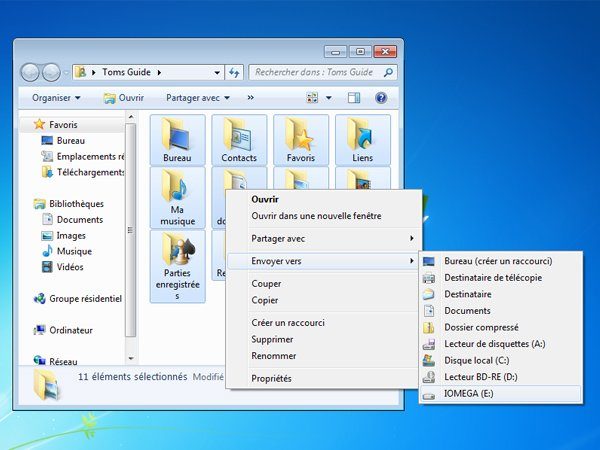The width and height of the screenshot is (600, 450).
Task: Click the Ouvrir toolbar button
Action: (124, 98)
